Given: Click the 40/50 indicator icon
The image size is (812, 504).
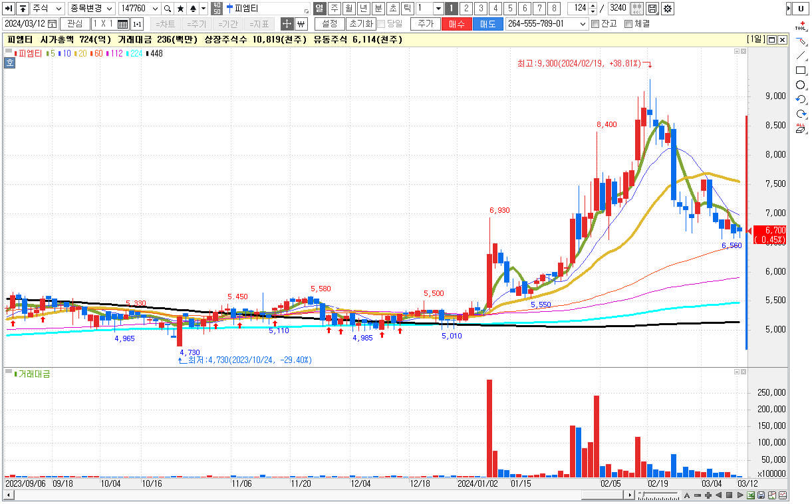Looking at the screenshot, I should click(217, 9).
